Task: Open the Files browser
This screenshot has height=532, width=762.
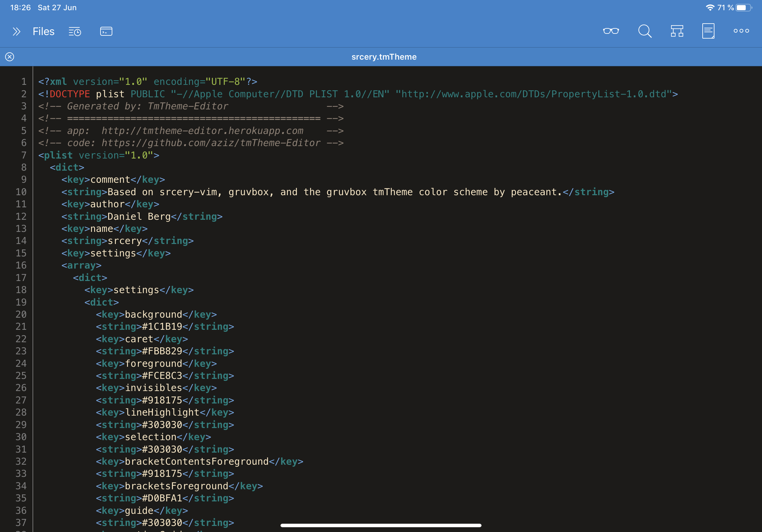Action: [x=43, y=32]
